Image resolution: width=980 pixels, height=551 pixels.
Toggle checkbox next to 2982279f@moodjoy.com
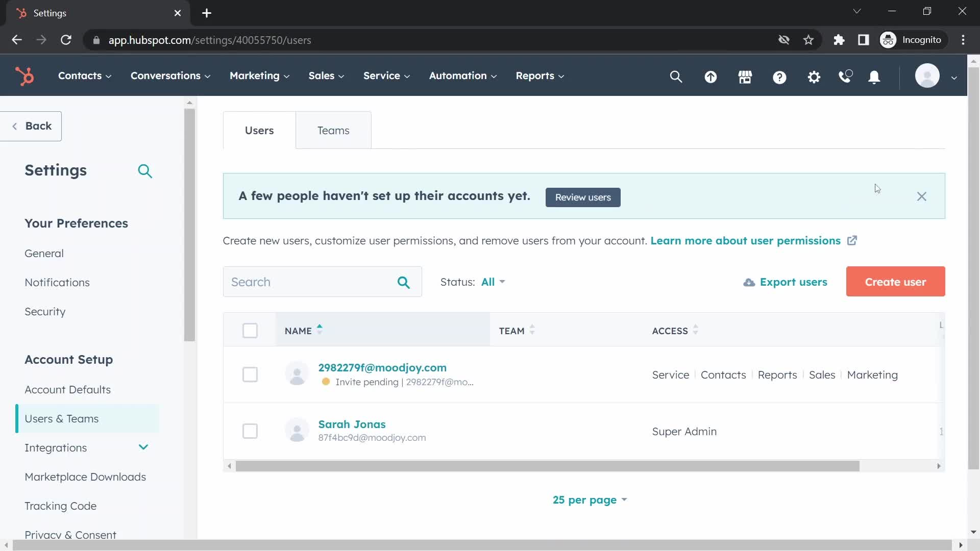[x=250, y=375]
